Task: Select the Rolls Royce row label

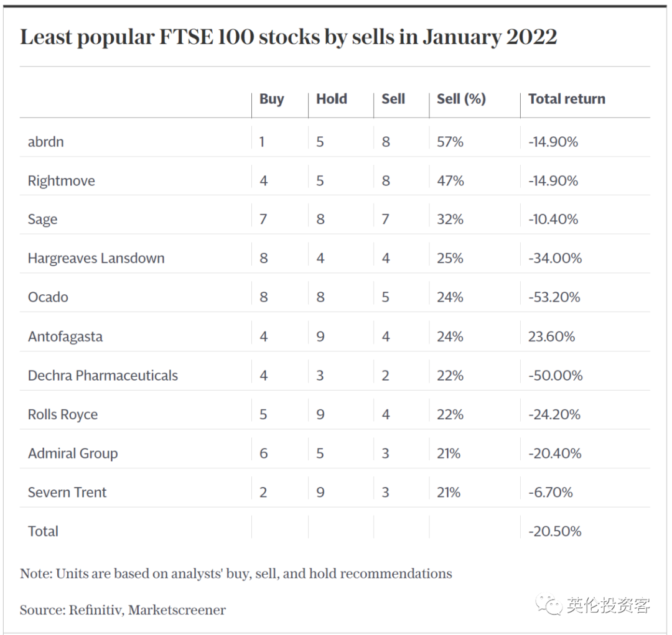Action: (62, 414)
